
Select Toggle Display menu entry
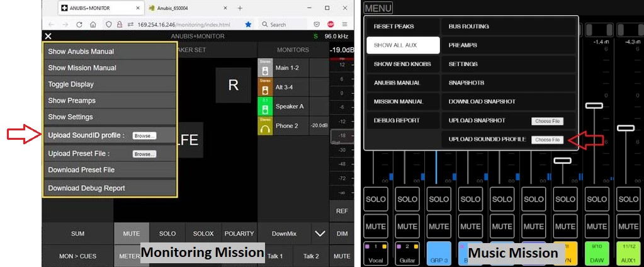pos(110,84)
